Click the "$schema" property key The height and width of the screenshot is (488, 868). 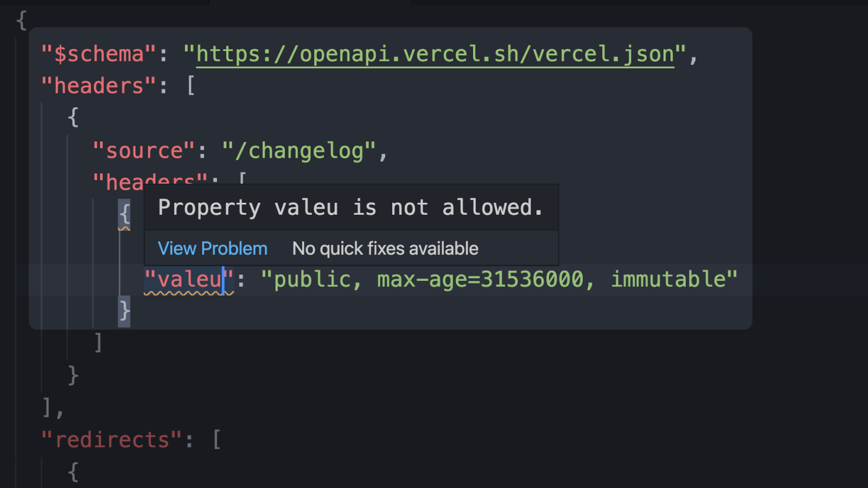(x=99, y=54)
